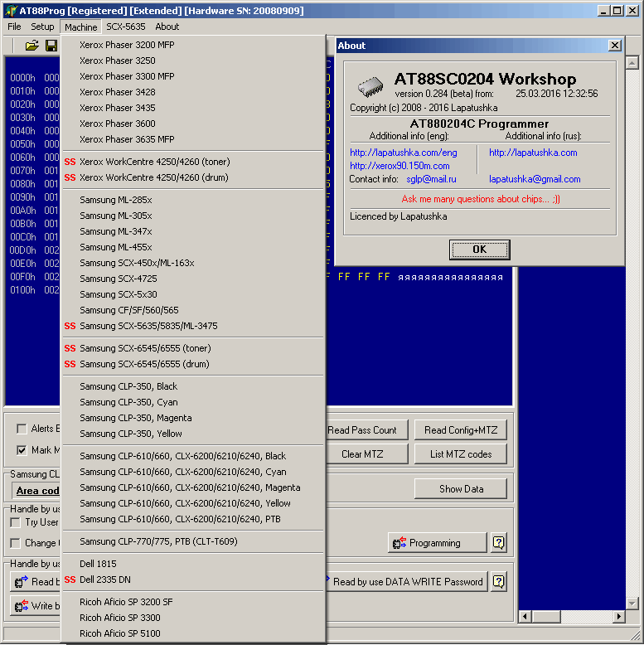Open the http://xerox90.150m.com link
Image resolution: width=644 pixels, height=645 pixels.
point(399,166)
